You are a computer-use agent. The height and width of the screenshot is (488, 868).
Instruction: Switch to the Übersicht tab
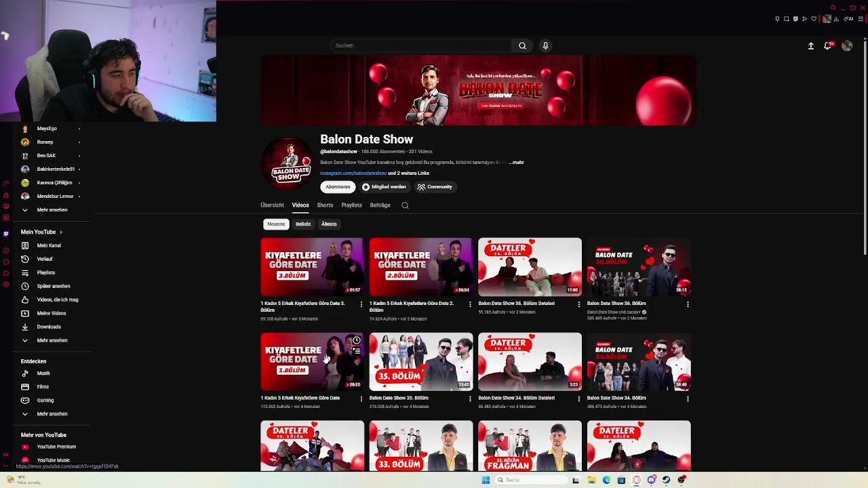pyautogui.click(x=272, y=205)
